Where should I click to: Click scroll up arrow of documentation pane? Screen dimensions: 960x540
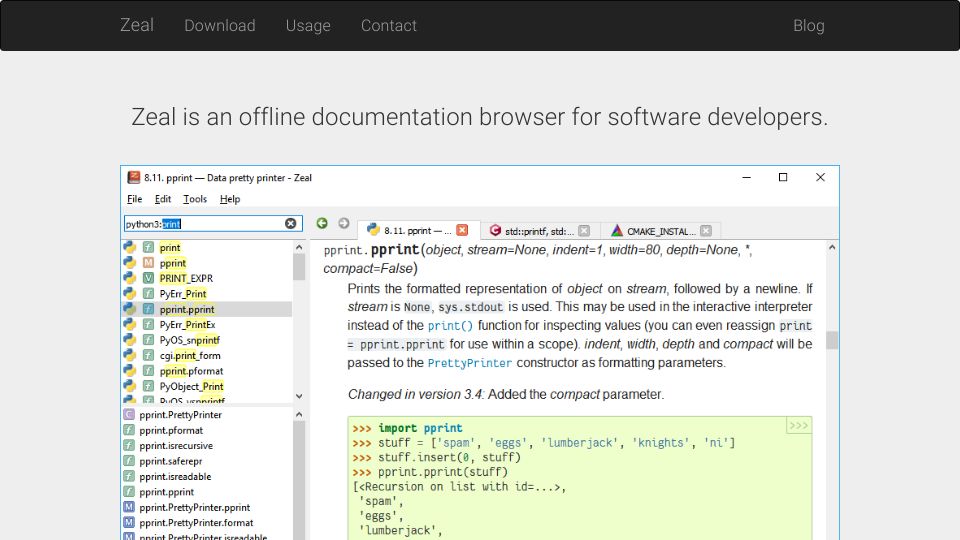(x=831, y=247)
